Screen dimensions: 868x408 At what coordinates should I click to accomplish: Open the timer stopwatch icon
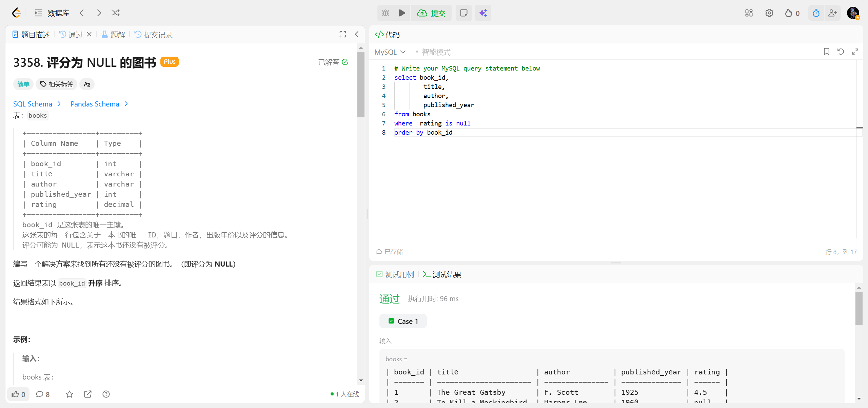click(x=816, y=13)
